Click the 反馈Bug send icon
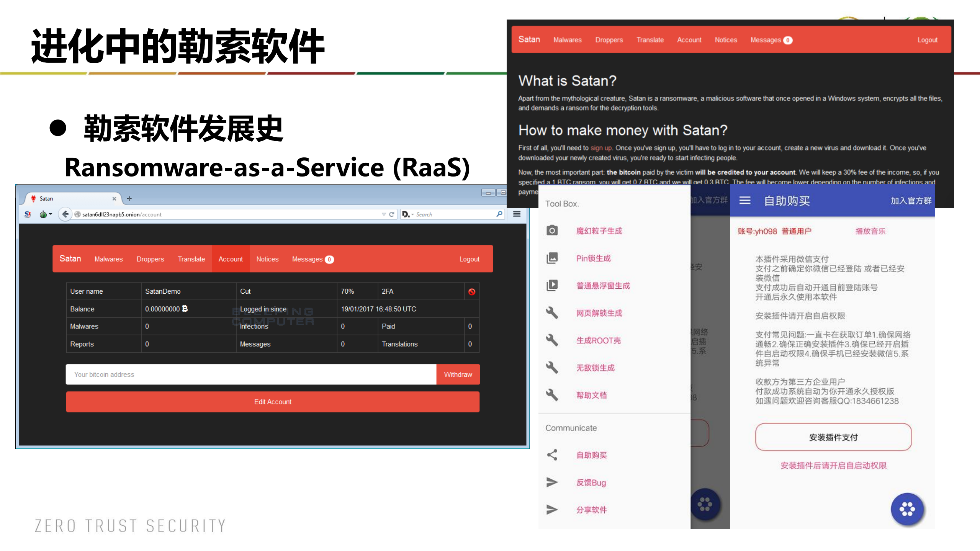Viewport: 980px width, 551px height. click(x=552, y=482)
